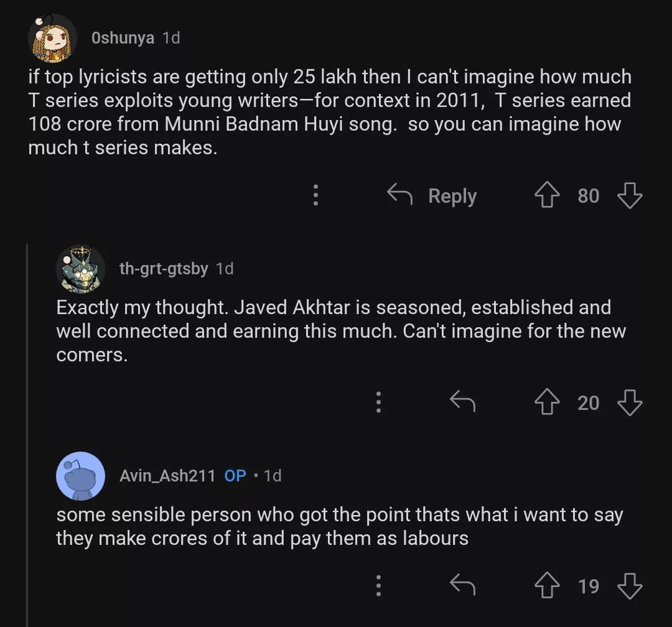The image size is (672, 627).
Task: Upvote 0shunya's comment
Action: pyautogui.click(x=548, y=196)
